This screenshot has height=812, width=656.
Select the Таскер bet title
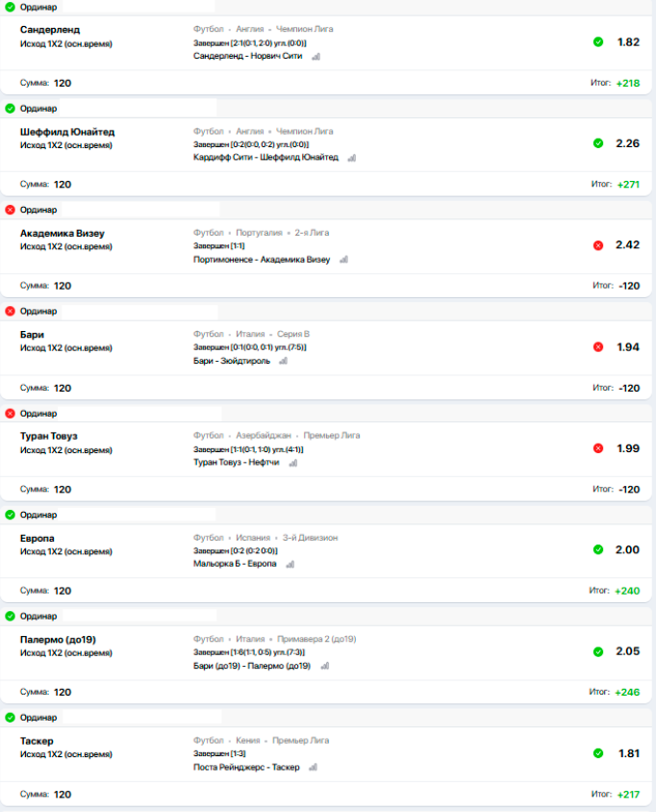click(x=37, y=741)
